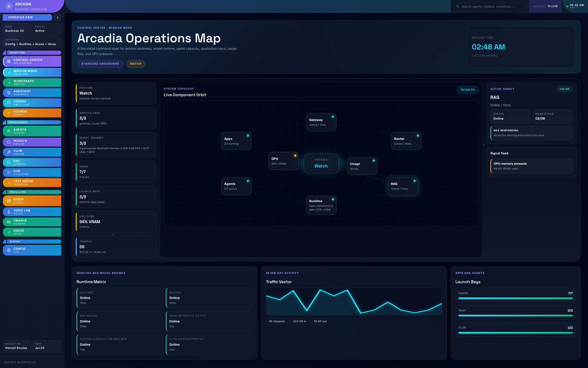Screen dimensions: 588x368
Task: Toggle the Intelligence section header
Action: (32, 122)
